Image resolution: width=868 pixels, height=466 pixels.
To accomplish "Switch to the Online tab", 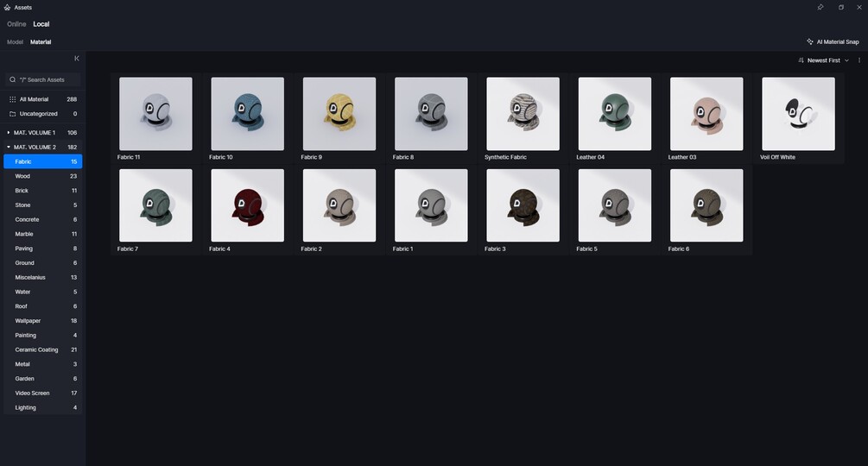I will click(16, 24).
